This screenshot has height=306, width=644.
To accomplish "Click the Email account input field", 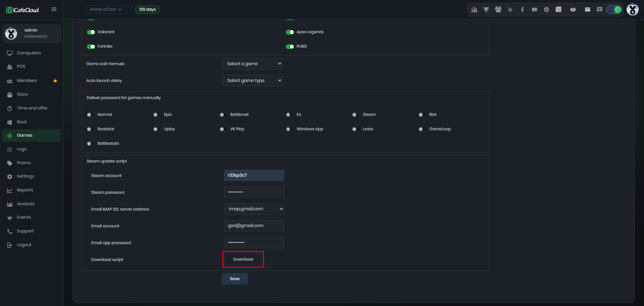I will (254, 226).
